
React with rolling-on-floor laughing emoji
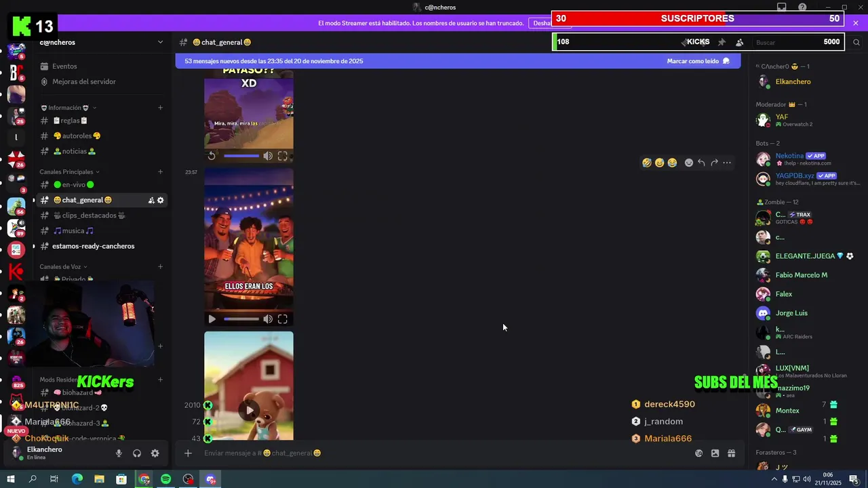(x=647, y=163)
